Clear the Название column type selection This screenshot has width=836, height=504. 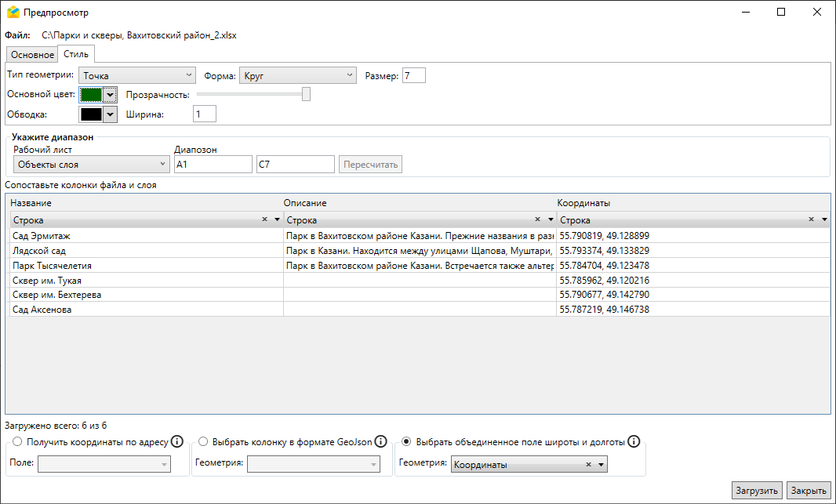264,220
